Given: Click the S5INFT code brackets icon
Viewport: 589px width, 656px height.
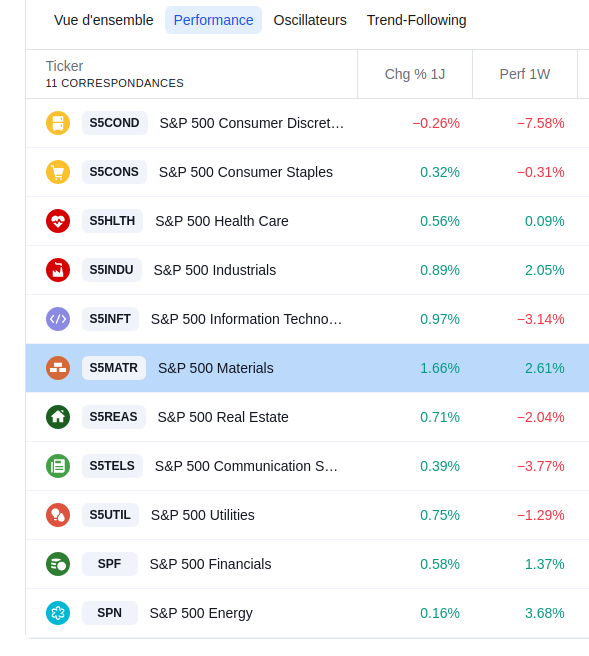Looking at the screenshot, I should (x=58, y=319).
